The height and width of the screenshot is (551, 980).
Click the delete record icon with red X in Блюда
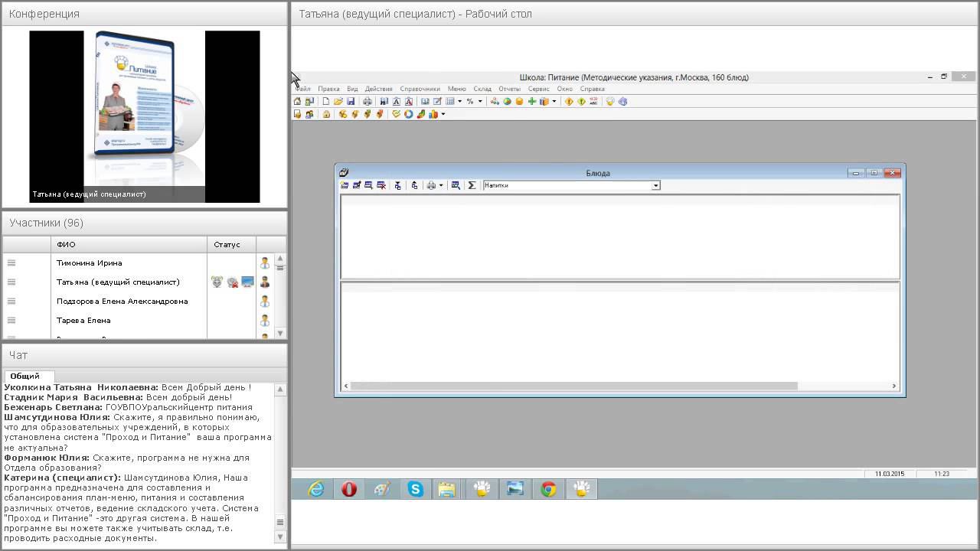pyautogui.click(x=381, y=185)
